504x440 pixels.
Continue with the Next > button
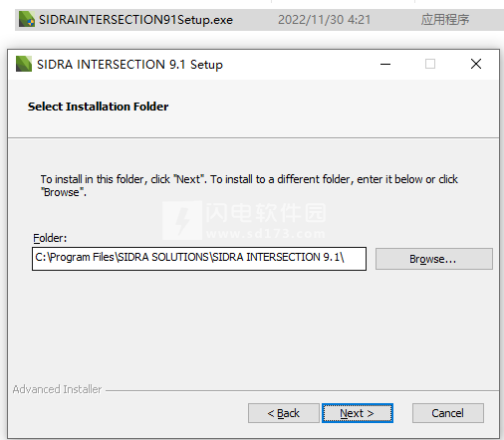[x=358, y=413]
